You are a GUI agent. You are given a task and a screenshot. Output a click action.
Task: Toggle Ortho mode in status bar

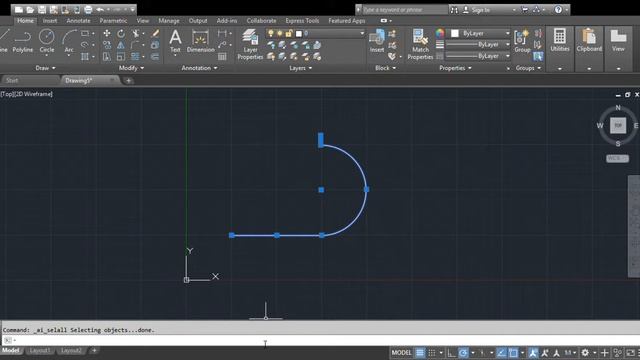pos(451,353)
